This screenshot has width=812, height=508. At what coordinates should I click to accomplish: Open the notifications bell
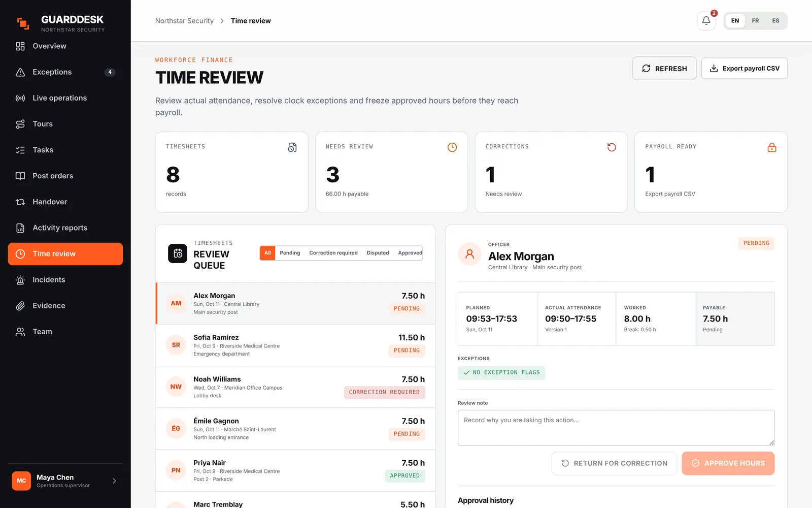pos(706,21)
